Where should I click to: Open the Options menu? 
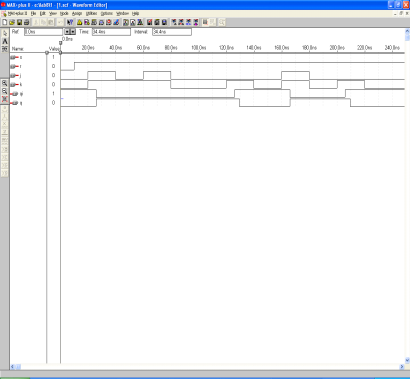click(107, 13)
